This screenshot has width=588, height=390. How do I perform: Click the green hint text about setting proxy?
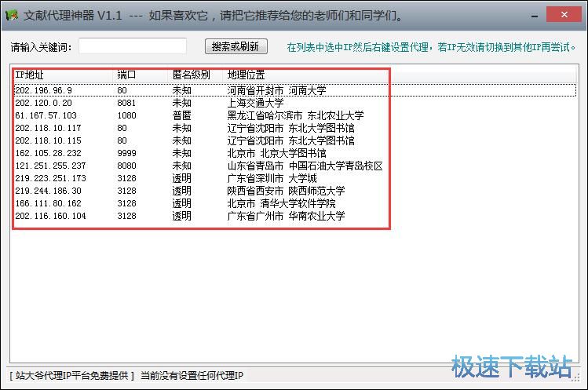point(431,47)
